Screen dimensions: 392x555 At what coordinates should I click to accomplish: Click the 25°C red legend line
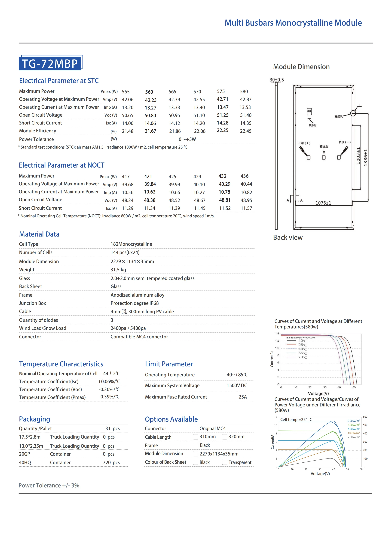[291, 345]
